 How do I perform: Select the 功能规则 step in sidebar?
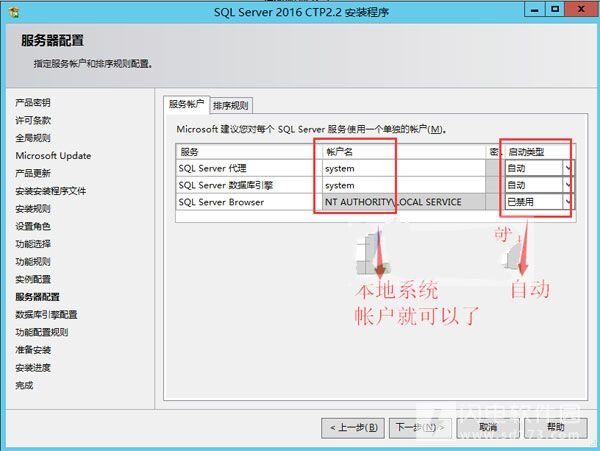33,262
